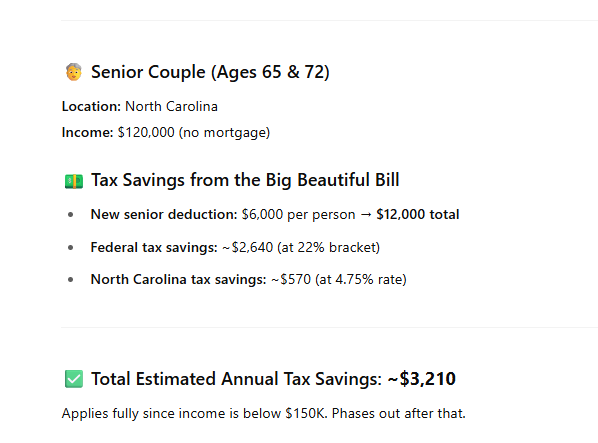Click the $12,000 total bold text
598x443 pixels.
click(x=418, y=214)
